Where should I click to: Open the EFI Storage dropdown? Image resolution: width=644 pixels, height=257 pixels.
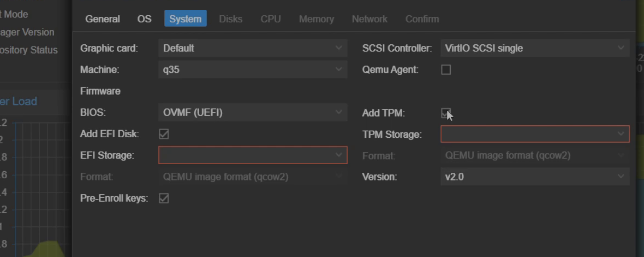click(253, 155)
